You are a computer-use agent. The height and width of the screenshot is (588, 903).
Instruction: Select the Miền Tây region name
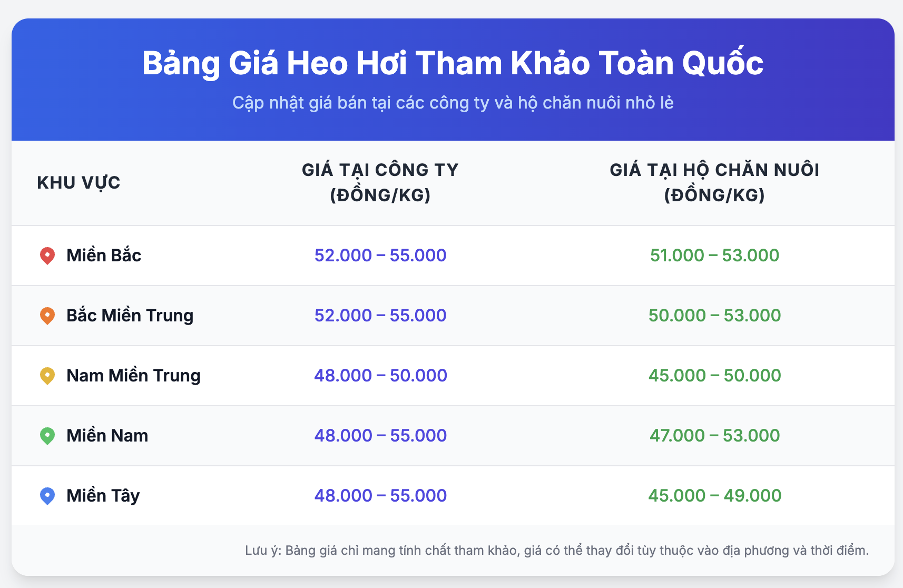click(103, 496)
